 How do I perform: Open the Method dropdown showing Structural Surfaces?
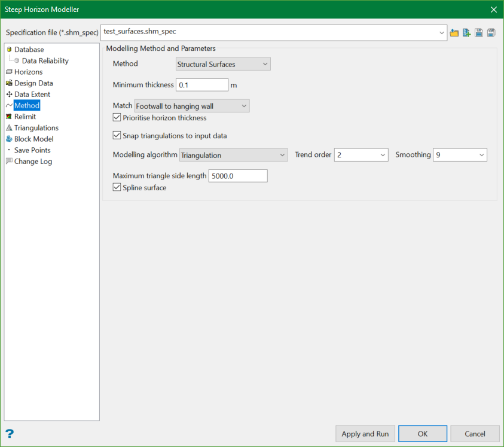(x=223, y=64)
